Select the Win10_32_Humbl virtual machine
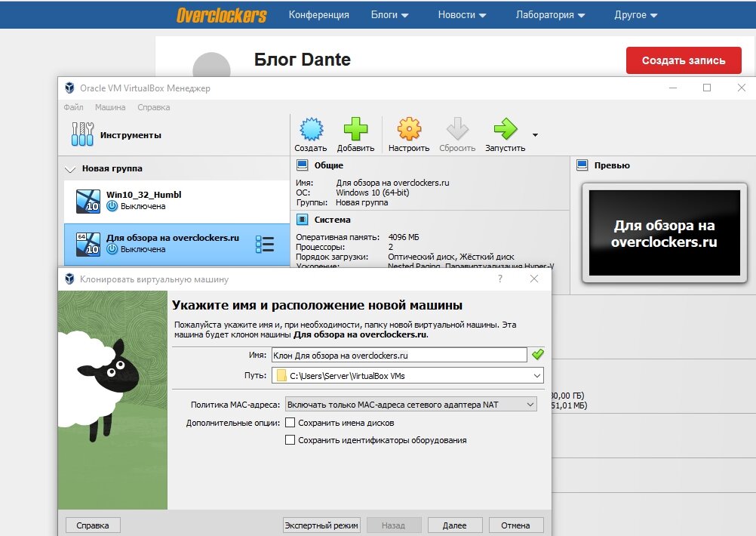 click(x=177, y=201)
